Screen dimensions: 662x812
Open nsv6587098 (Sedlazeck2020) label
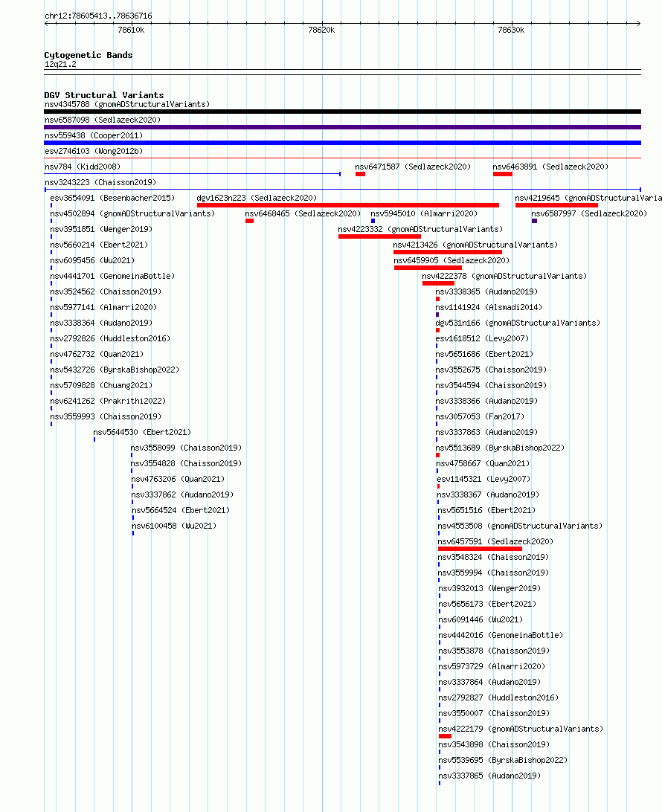103,120
